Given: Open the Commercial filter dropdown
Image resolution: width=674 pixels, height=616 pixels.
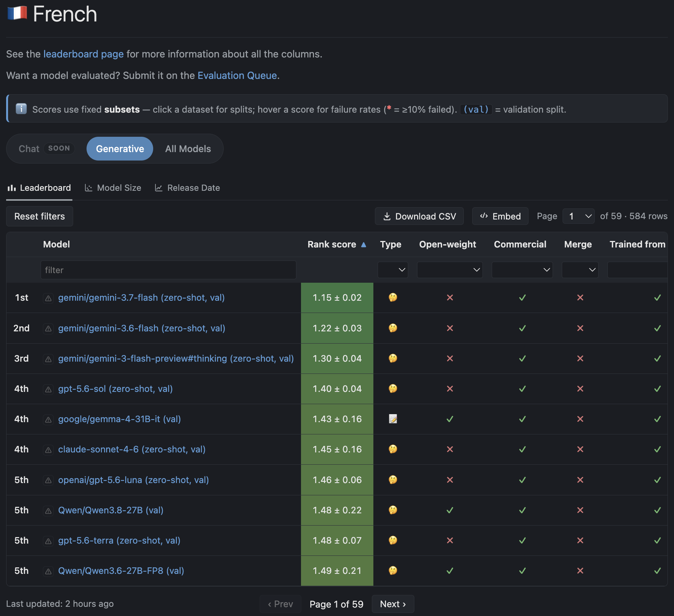Looking at the screenshot, I should (x=522, y=270).
